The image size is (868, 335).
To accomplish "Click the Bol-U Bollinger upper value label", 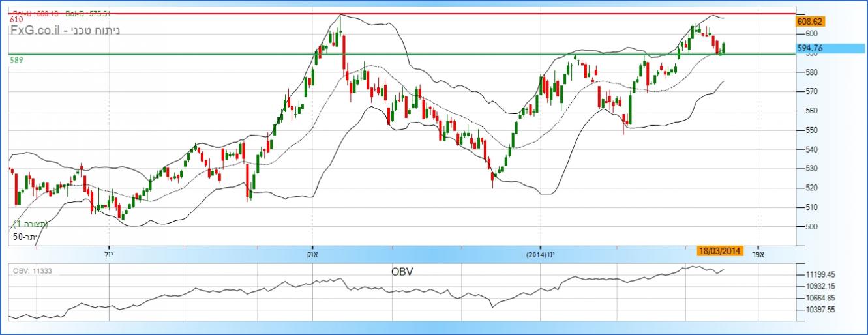I will (x=35, y=13).
